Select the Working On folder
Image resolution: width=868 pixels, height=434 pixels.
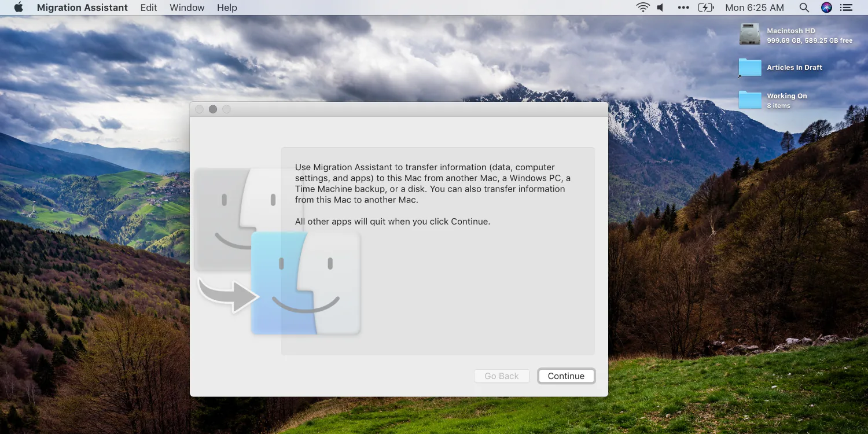click(750, 100)
